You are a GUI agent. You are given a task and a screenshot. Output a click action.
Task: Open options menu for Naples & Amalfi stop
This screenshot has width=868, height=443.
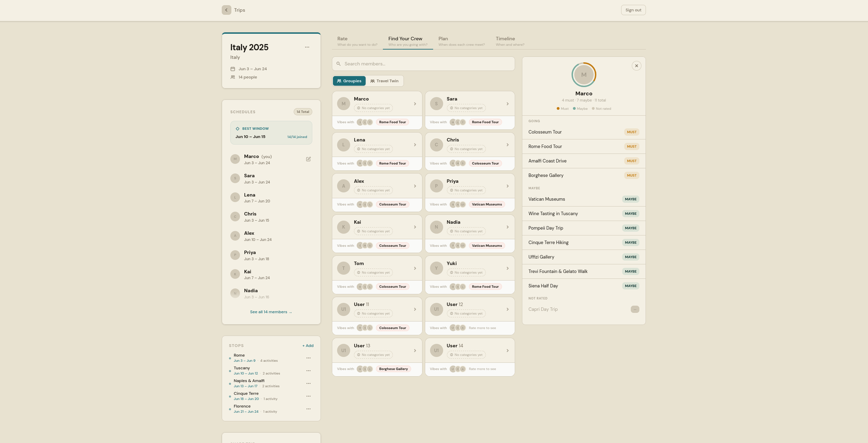click(308, 384)
